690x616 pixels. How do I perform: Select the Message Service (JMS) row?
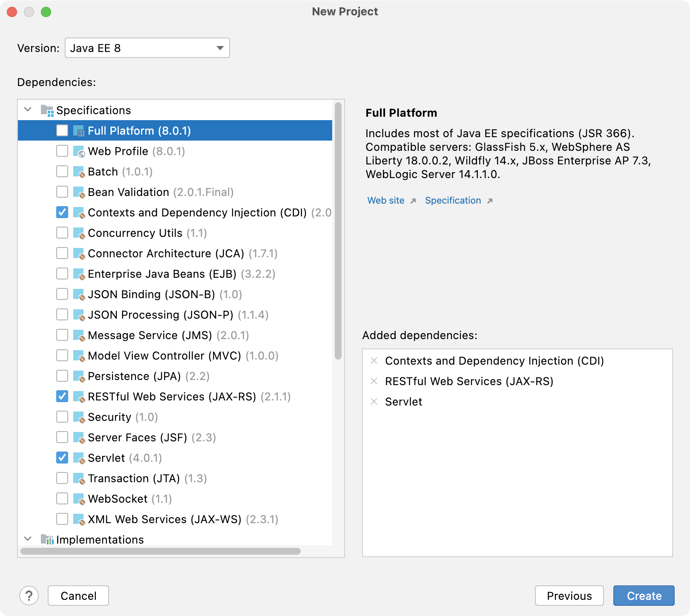[175, 335]
